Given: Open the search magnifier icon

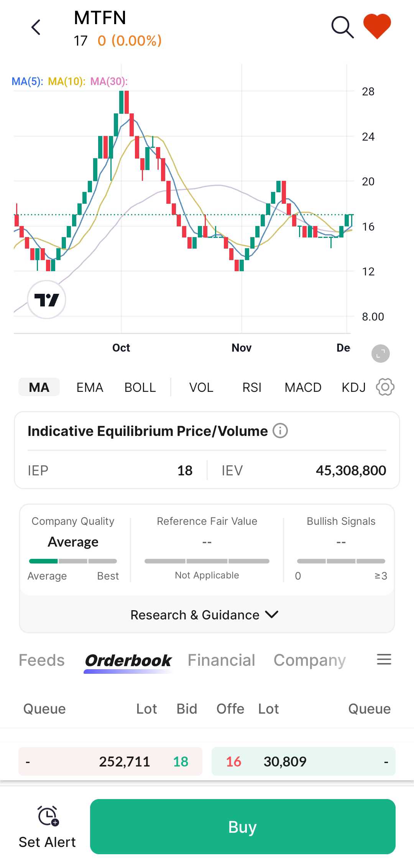Looking at the screenshot, I should 342,27.
